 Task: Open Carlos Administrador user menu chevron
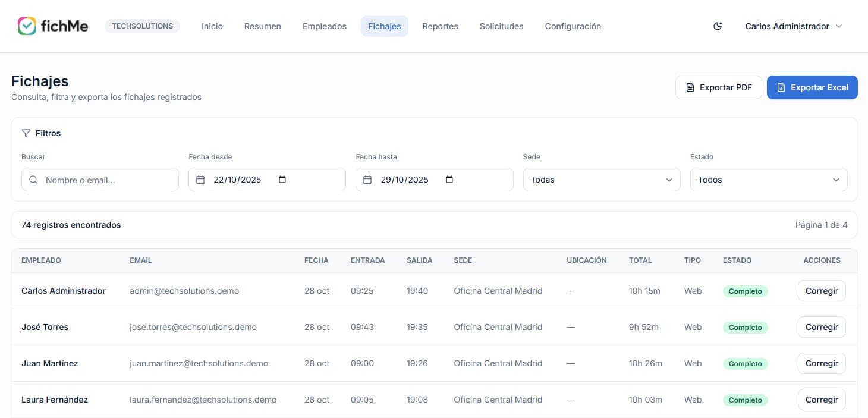coord(839,26)
